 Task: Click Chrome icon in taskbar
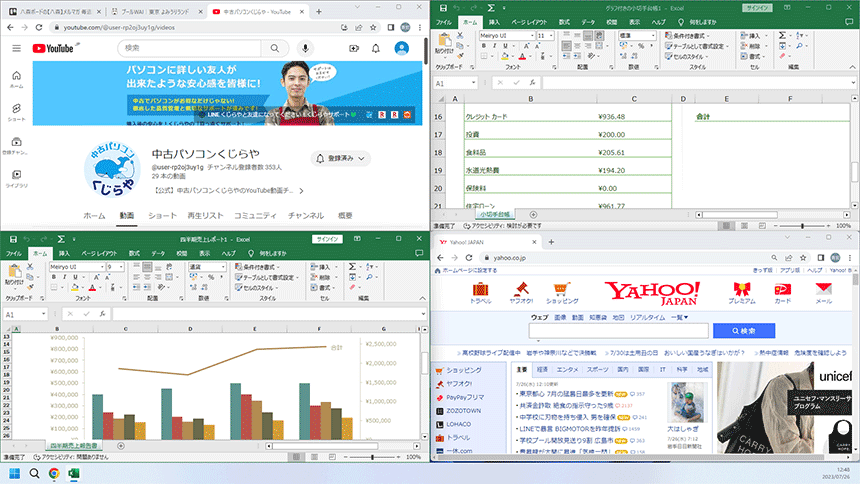(54, 474)
